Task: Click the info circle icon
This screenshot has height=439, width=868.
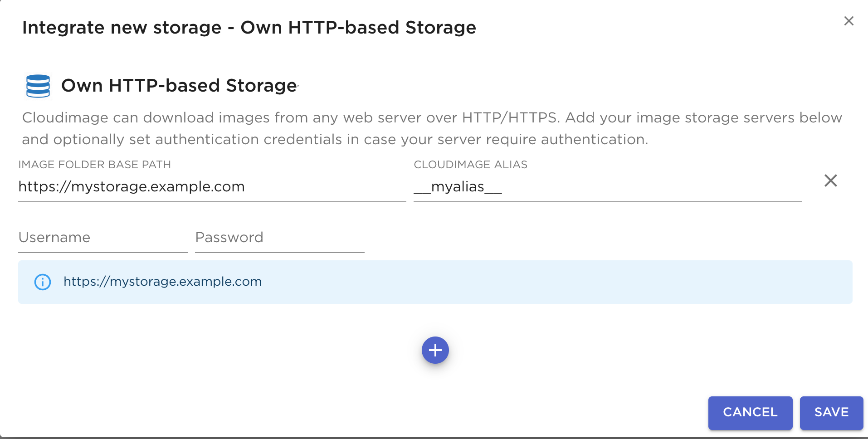Action: click(43, 282)
